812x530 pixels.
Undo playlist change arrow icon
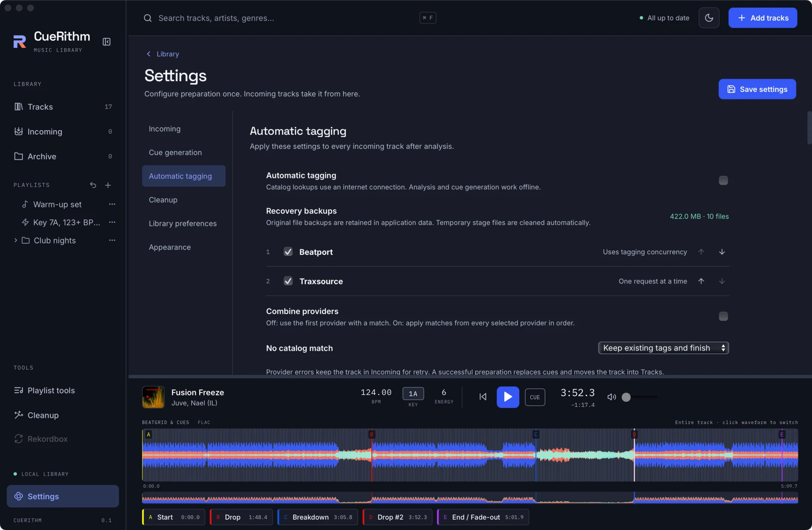pyautogui.click(x=93, y=185)
